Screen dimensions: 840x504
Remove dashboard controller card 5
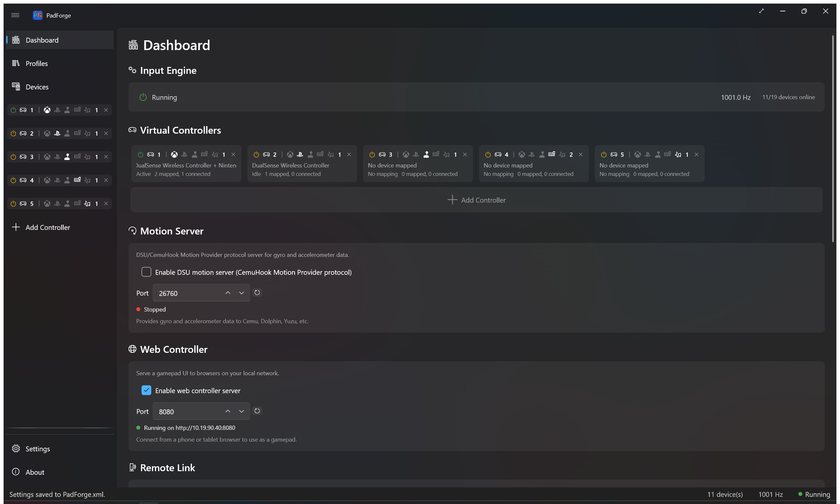[x=697, y=154]
